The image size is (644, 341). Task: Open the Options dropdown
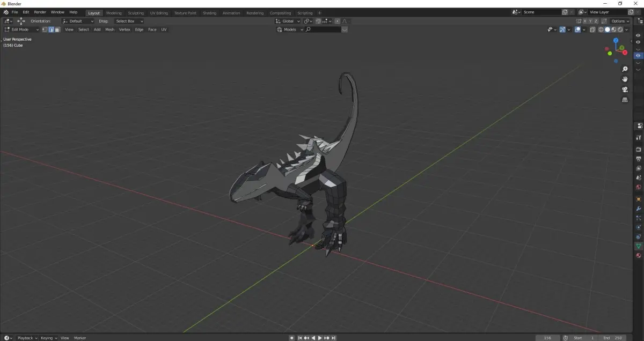click(620, 21)
